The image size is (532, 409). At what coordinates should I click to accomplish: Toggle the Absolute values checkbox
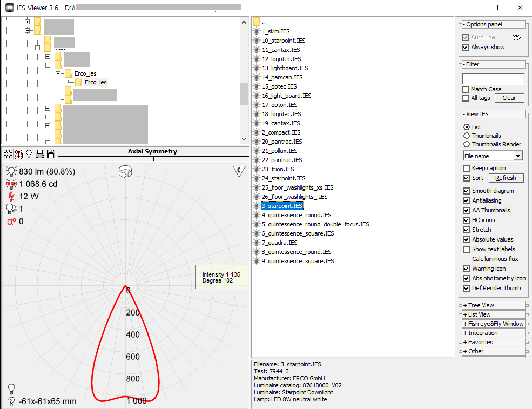click(x=467, y=240)
